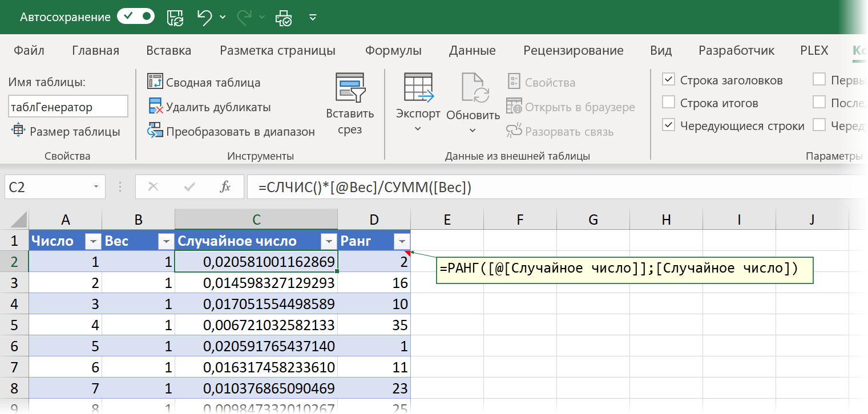868x414 pixels.
Task: Click the Undo arrow icon
Action: pos(205,17)
